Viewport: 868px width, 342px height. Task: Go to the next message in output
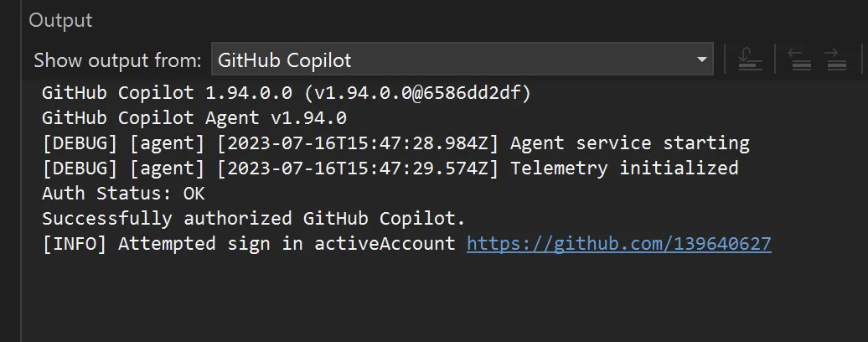(834, 60)
